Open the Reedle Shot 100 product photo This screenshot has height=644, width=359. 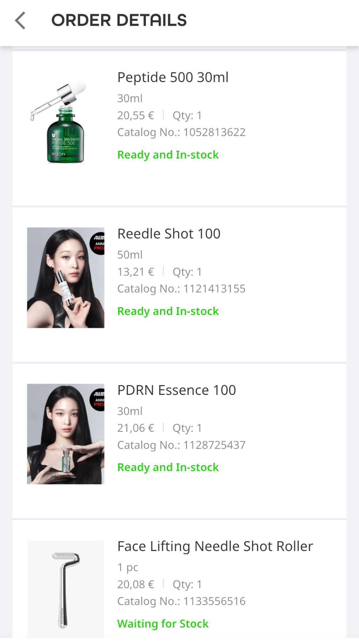pyautogui.click(x=65, y=278)
